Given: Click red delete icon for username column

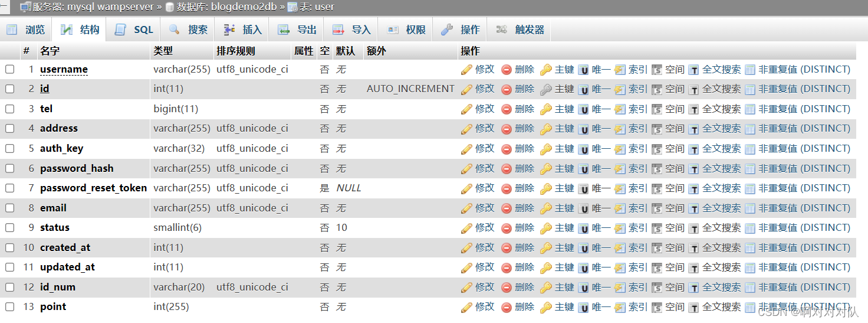Looking at the screenshot, I should pyautogui.click(x=507, y=70).
